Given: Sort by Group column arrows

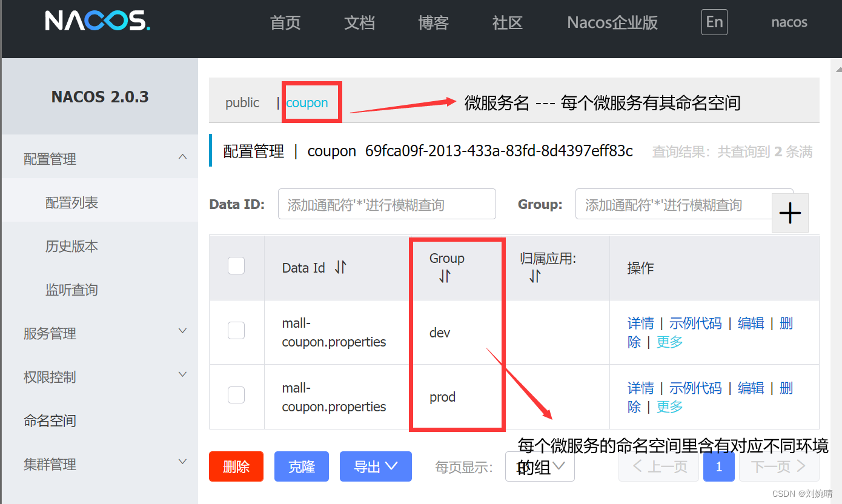Looking at the screenshot, I should click(445, 277).
